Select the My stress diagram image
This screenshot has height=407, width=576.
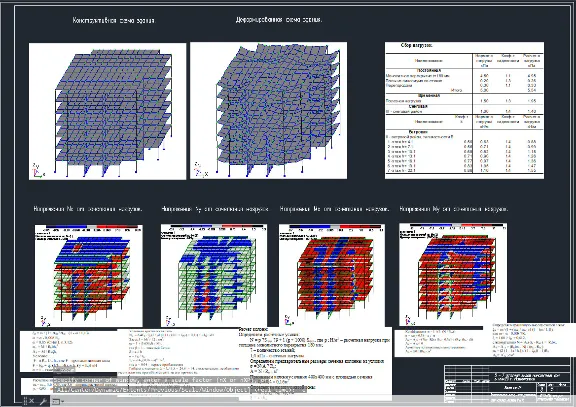point(453,274)
